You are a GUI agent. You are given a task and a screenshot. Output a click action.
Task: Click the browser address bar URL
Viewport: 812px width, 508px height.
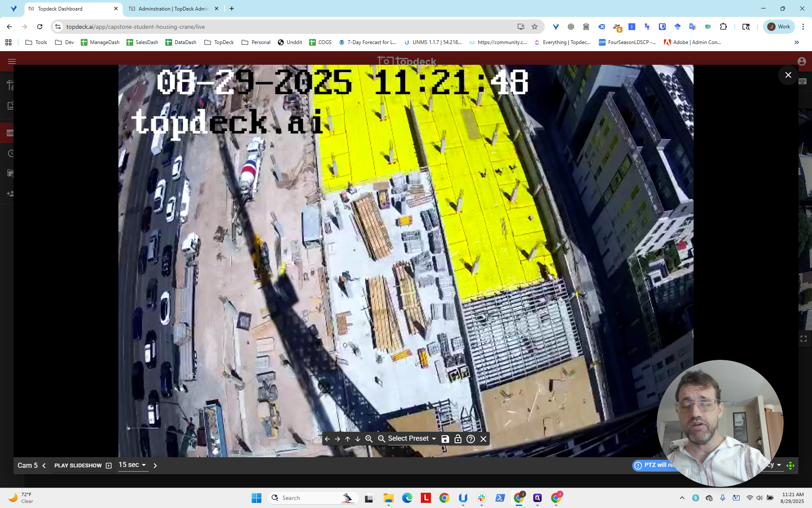point(135,27)
